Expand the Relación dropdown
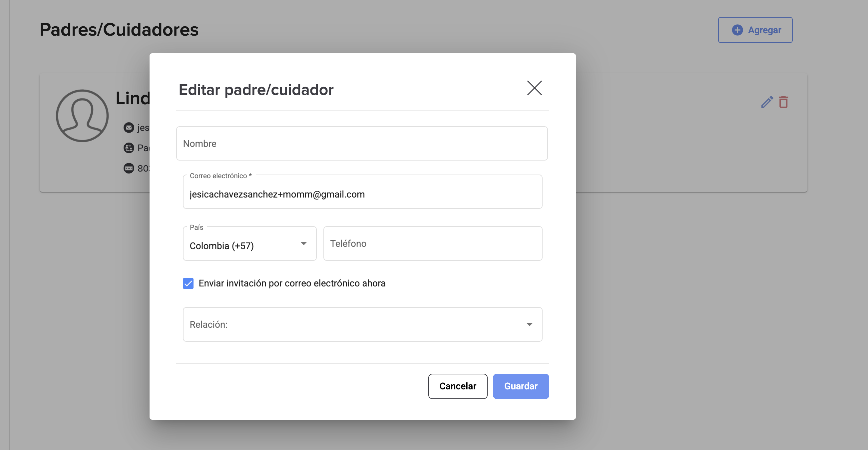Viewport: 868px width, 450px height. (362, 324)
